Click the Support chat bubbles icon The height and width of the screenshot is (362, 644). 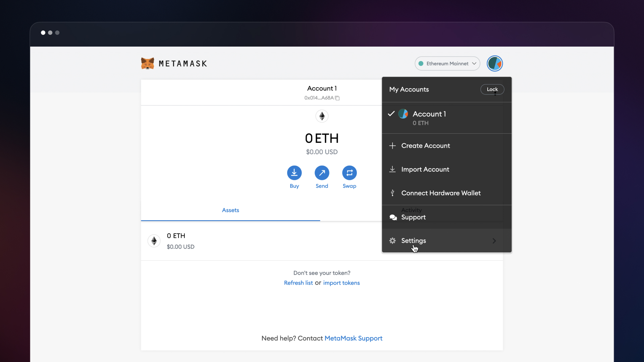click(x=393, y=217)
